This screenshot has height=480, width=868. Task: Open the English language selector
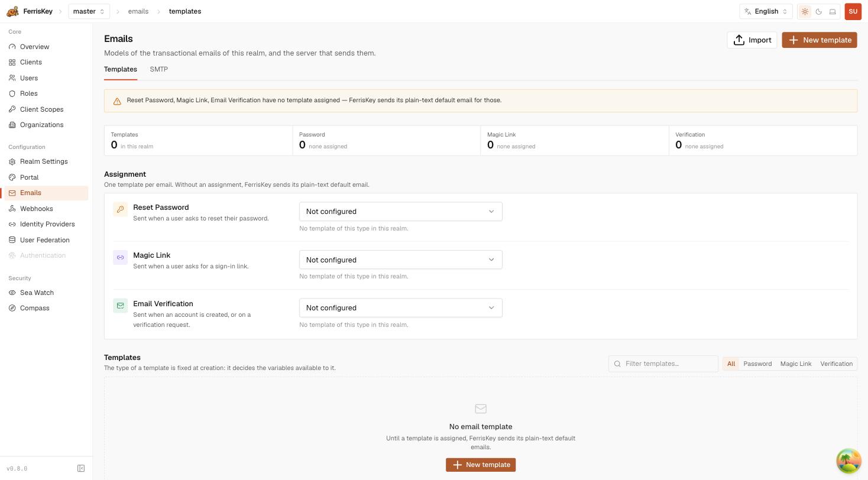click(766, 11)
